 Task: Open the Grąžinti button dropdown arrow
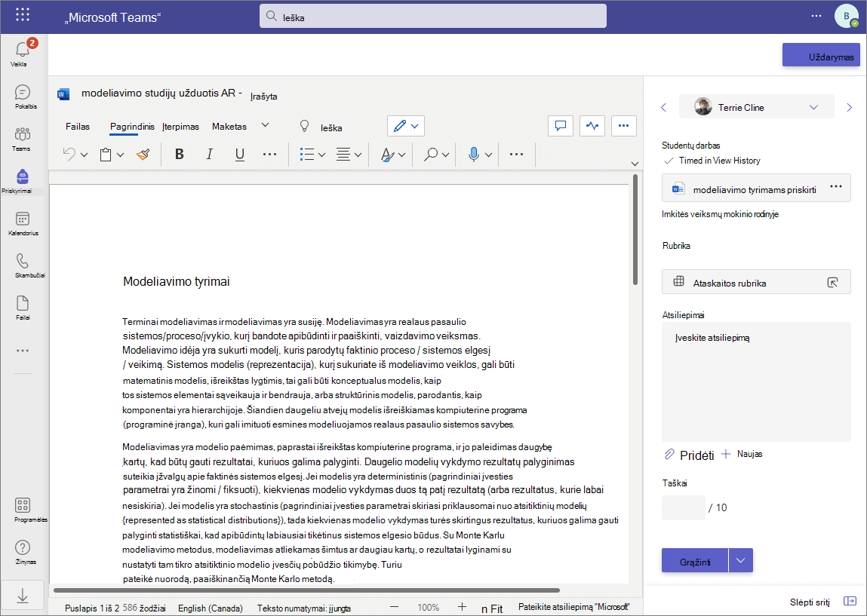[x=740, y=561]
